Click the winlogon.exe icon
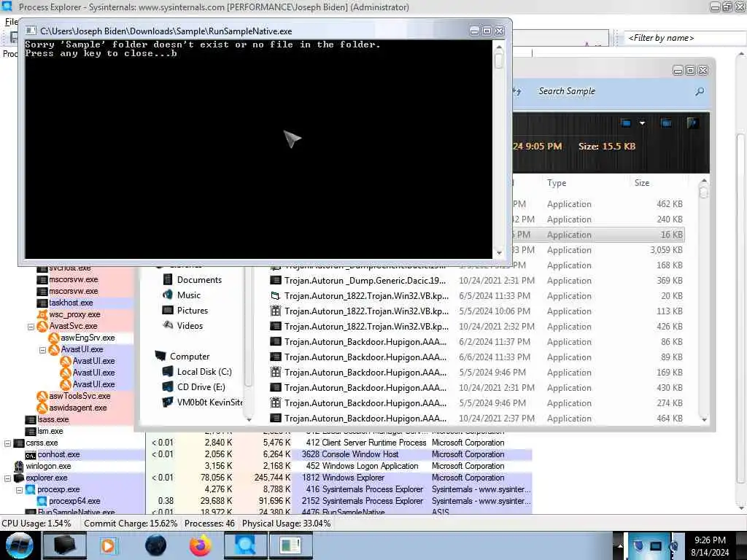Viewport: 747px width, 560px height. pos(19,466)
